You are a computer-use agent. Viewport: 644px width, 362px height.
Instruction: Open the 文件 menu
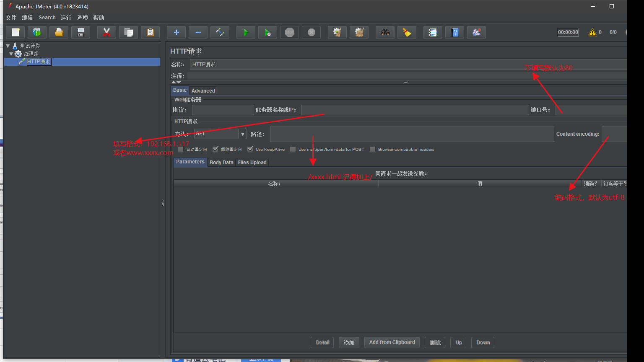coord(11,18)
